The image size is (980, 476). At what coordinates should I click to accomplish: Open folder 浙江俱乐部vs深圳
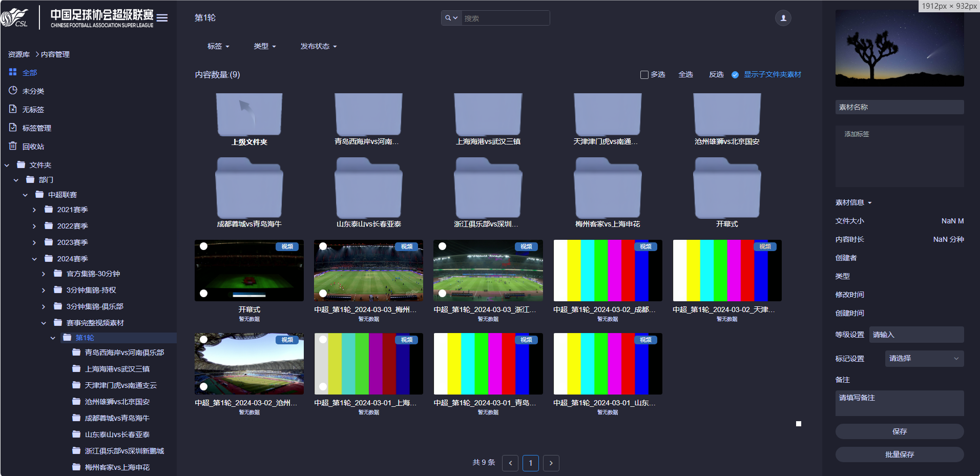point(488,188)
